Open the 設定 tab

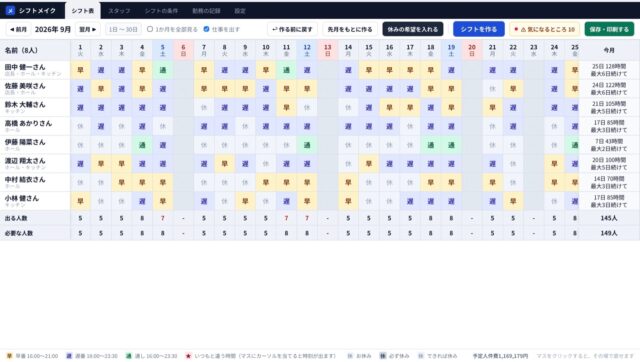[x=240, y=11]
